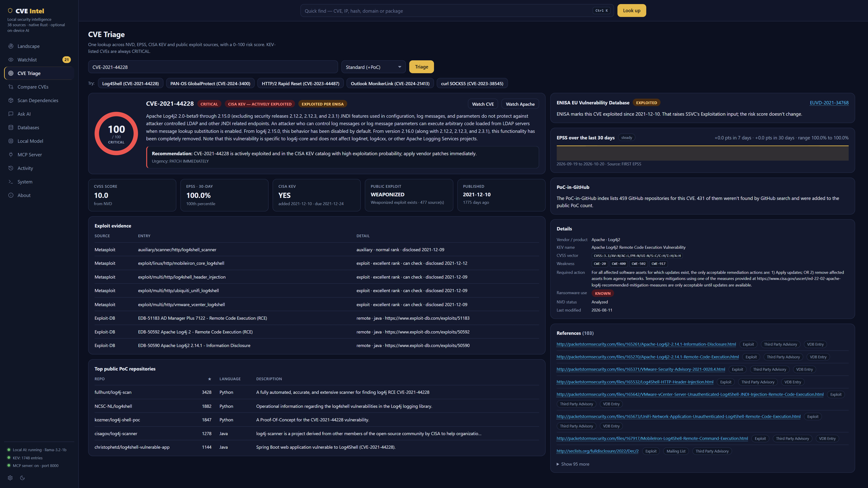Try the curl SOCKS5 example chip
This screenshot has width=868, height=488.
[472, 84]
